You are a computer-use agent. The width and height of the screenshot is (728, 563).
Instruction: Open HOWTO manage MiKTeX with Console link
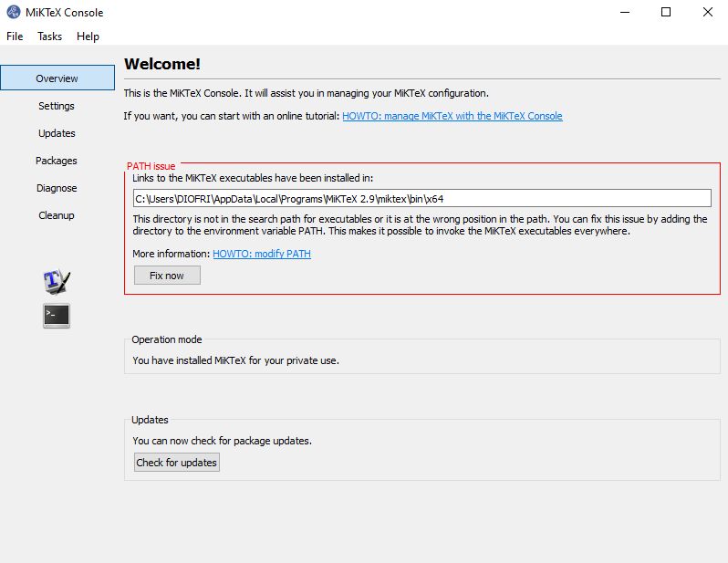(x=452, y=116)
